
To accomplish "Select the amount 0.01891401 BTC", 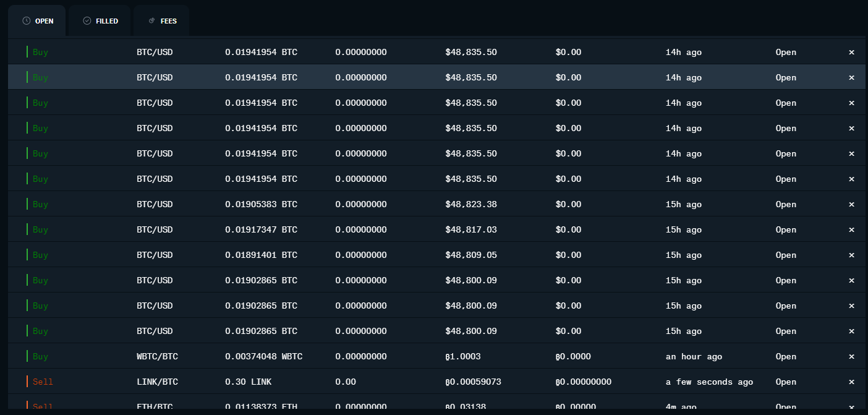I will [x=261, y=255].
